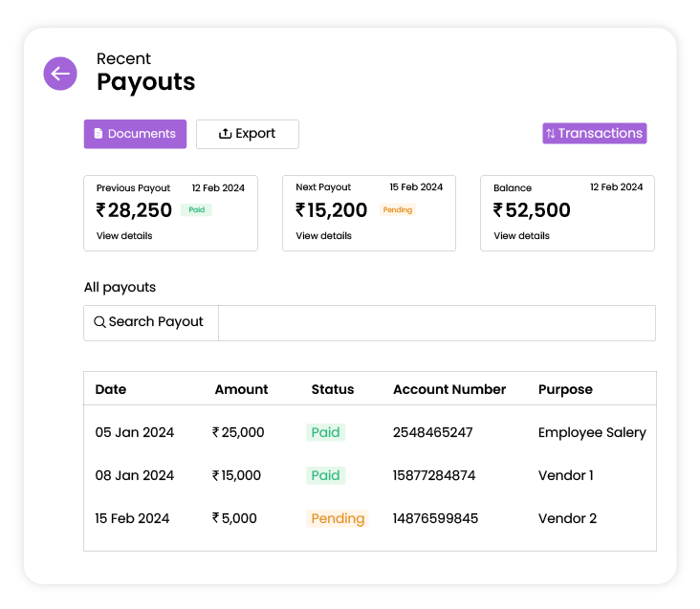Click the magnifier icon in Search Payout

(x=99, y=321)
